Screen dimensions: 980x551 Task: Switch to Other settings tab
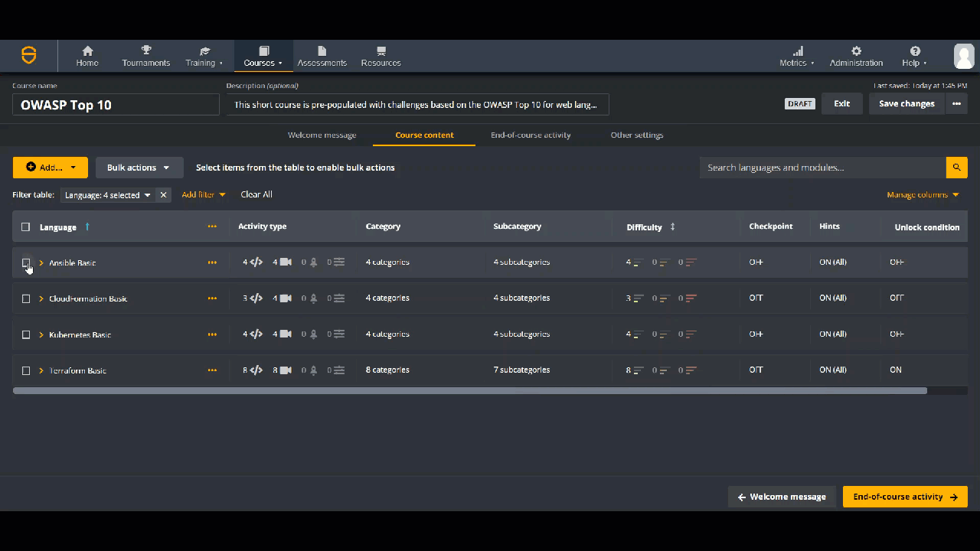click(x=637, y=135)
